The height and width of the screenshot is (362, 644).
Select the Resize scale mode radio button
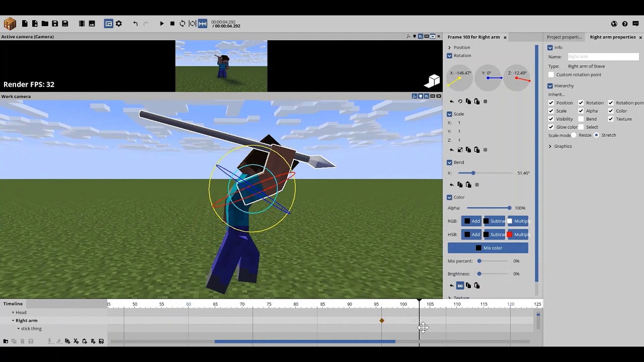coord(574,135)
